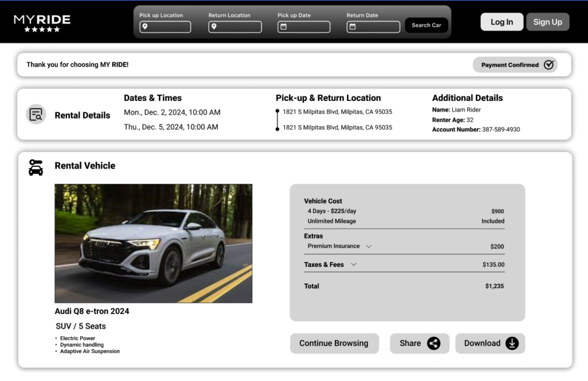
Task: Click the Rental Details document search icon
Action: click(36, 114)
